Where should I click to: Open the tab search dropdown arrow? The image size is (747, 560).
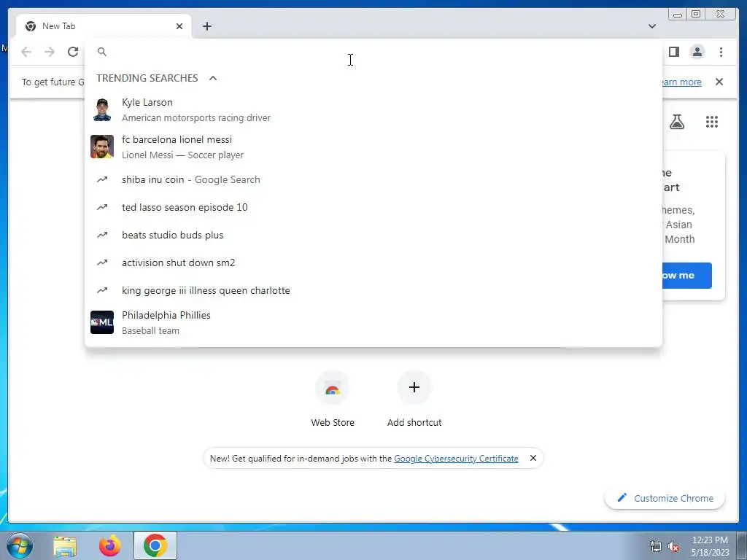tap(651, 26)
